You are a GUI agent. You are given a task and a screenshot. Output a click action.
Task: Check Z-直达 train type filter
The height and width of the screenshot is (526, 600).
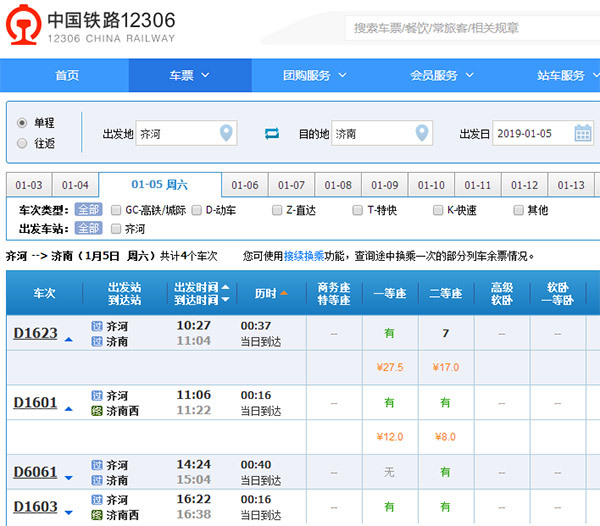[x=277, y=210]
